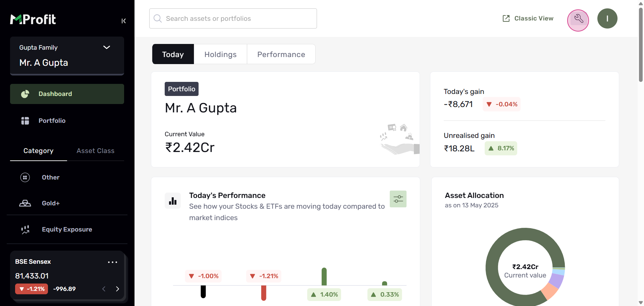Show next market index with right chevron
The width and height of the screenshot is (644, 306).
tap(117, 289)
